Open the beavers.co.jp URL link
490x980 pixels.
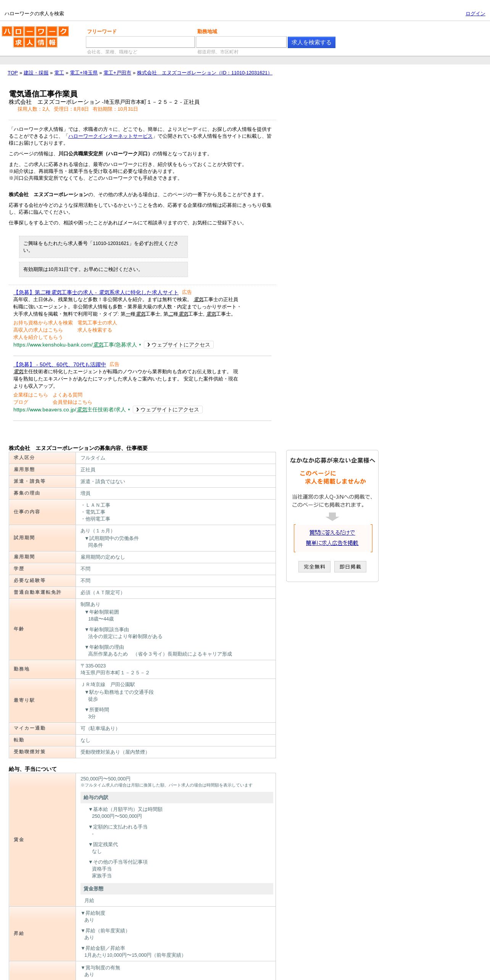69,409
